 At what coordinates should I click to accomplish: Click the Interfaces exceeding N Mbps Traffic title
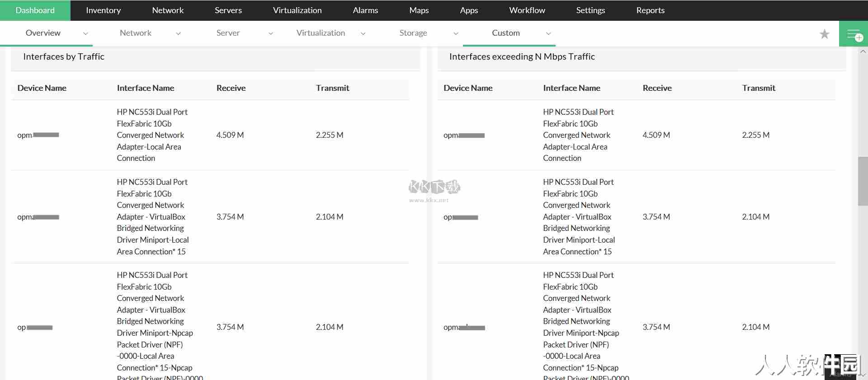[522, 56]
